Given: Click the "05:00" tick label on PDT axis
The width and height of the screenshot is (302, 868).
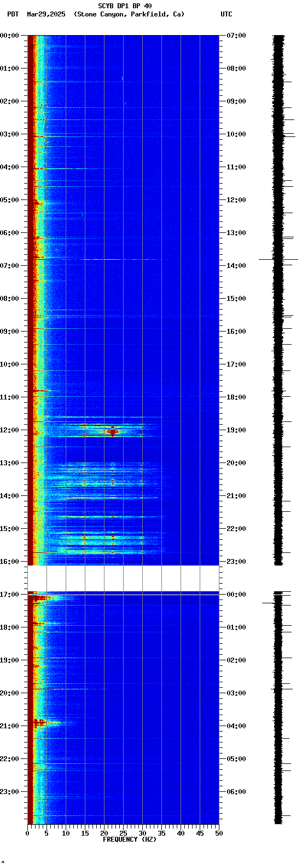Looking at the screenshot, I should coord(9,200).
